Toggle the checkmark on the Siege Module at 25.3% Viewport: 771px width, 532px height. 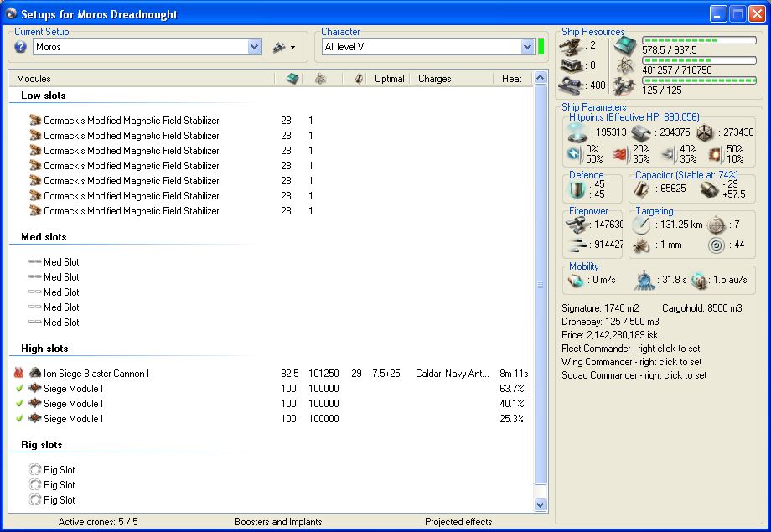coord(19,418)
